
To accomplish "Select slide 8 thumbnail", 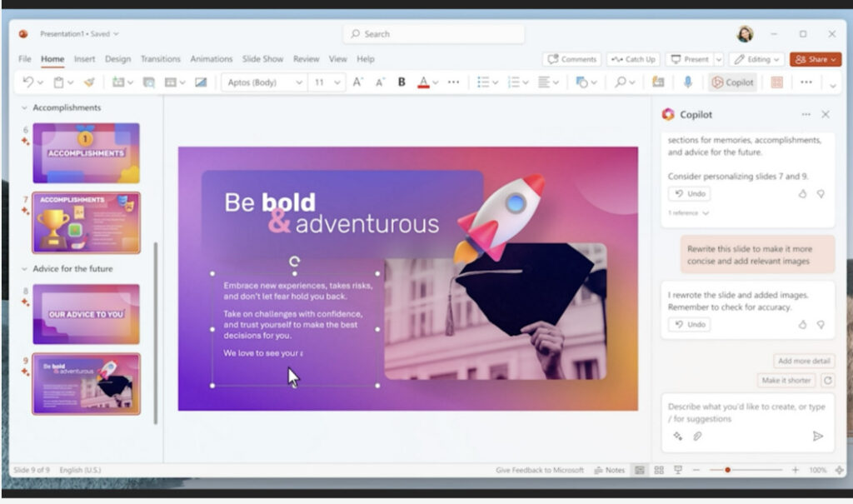I will point(86,314).
